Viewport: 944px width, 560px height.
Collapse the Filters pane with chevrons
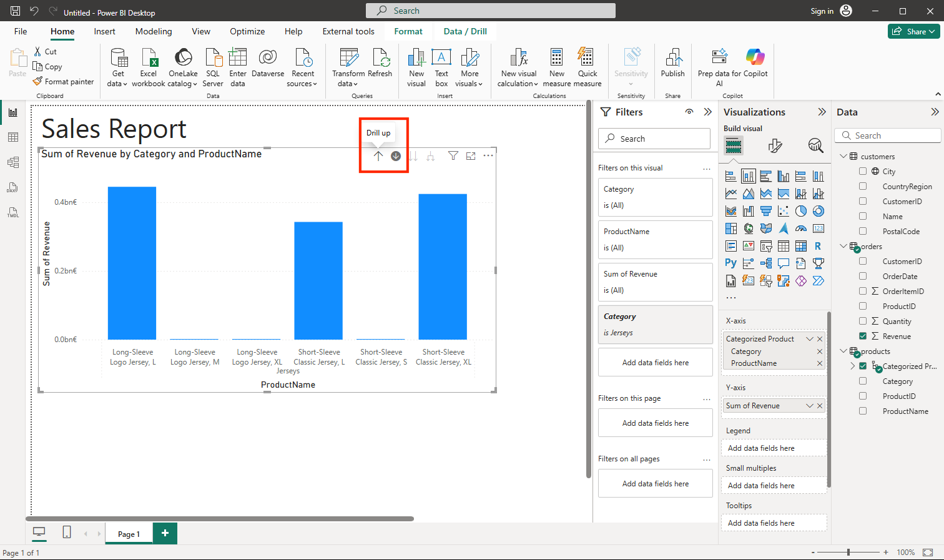click(707, 112)
